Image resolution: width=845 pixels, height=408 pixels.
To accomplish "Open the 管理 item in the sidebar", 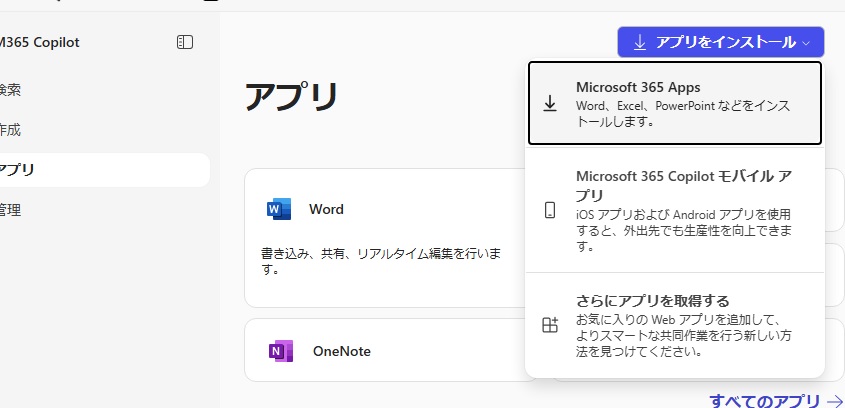I will tap(10, 210).
